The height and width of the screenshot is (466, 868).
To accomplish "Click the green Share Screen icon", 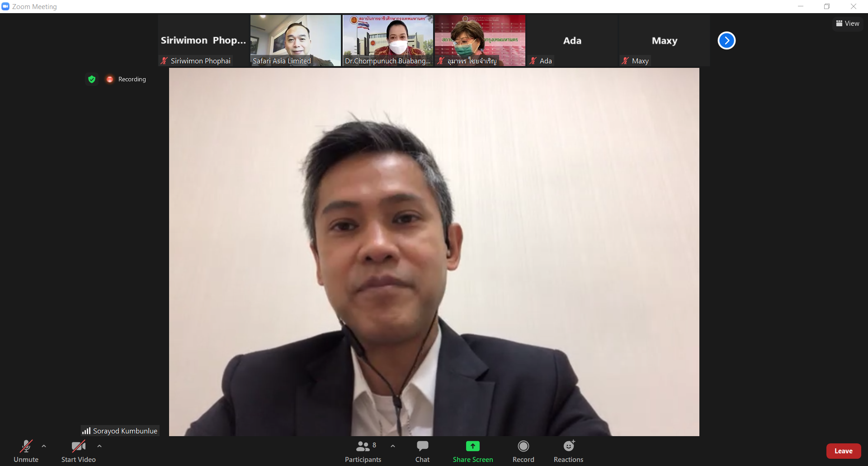I will pos(472,446).
